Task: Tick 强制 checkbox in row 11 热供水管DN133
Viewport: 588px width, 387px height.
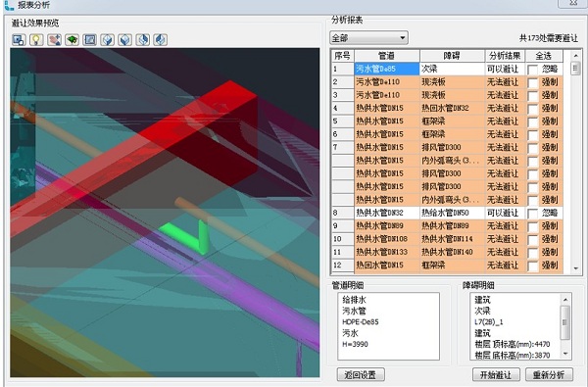Action: coord(532,253)
